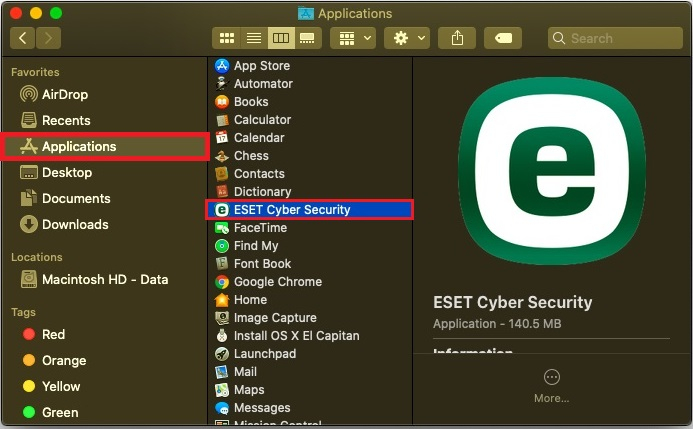Select the Messages app icon

click(222, 408)
